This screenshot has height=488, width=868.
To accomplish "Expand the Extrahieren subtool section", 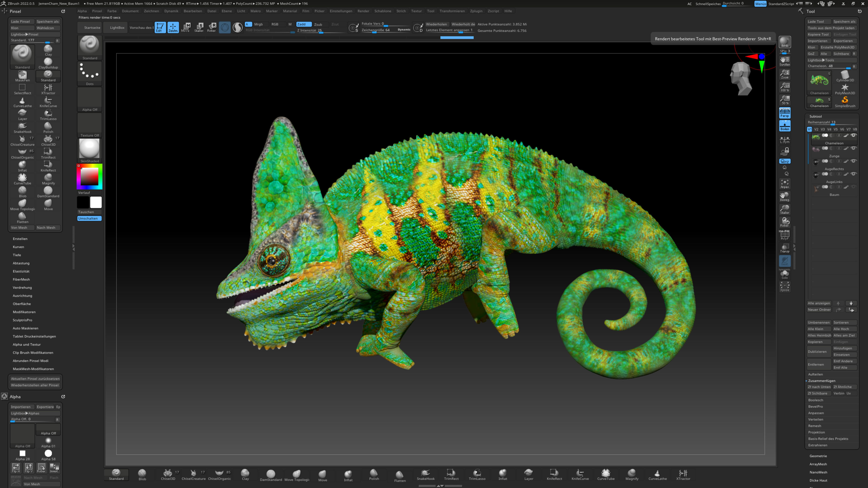I will coord(817,445).
